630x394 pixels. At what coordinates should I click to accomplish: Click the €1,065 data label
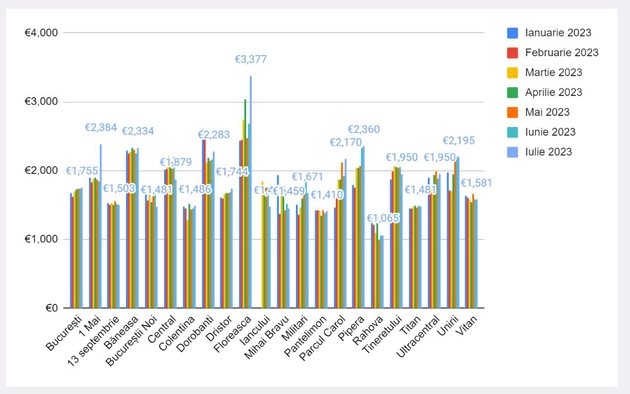click(383, 218)
